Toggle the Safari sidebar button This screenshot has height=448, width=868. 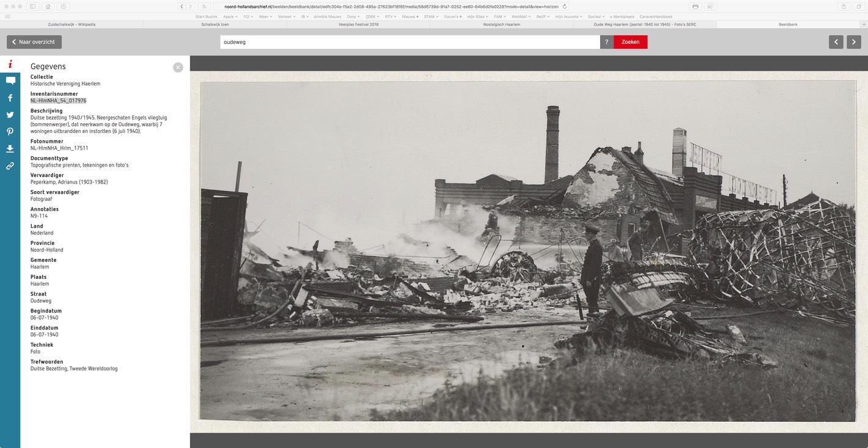coord(32,6)
